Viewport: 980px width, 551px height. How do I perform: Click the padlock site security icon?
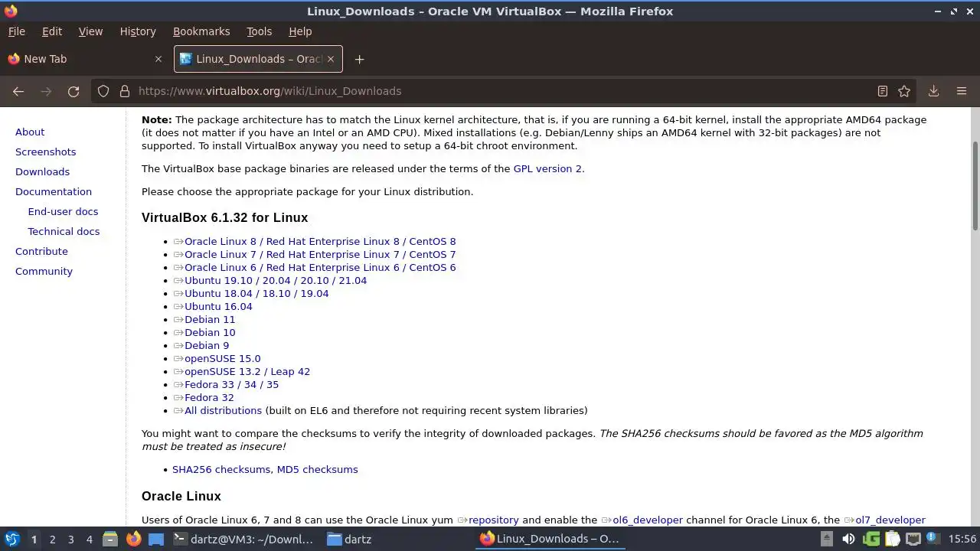(x=125, y=91)
